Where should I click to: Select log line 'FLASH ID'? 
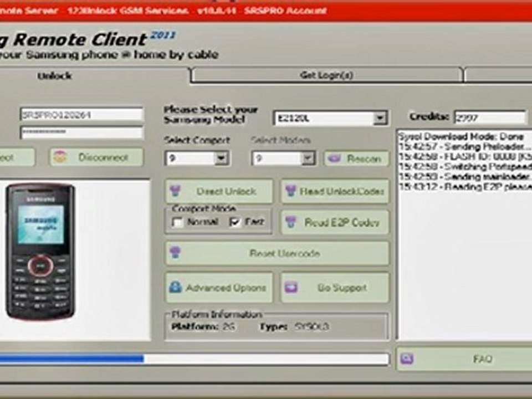[465, 157]
